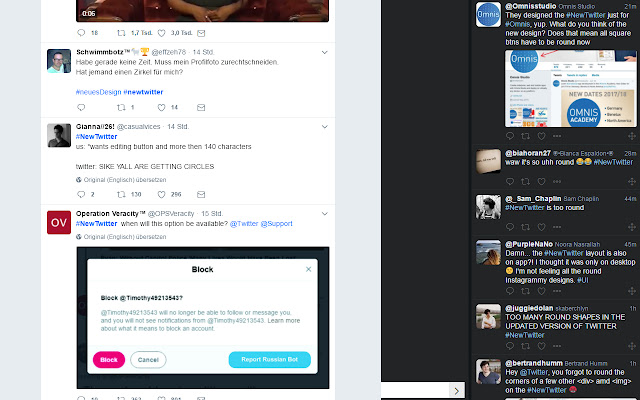This screenshot has width=640, height=400.
Task: Reply to Gianna's #NewTwitter tweet
Action: tap(81, 194)
